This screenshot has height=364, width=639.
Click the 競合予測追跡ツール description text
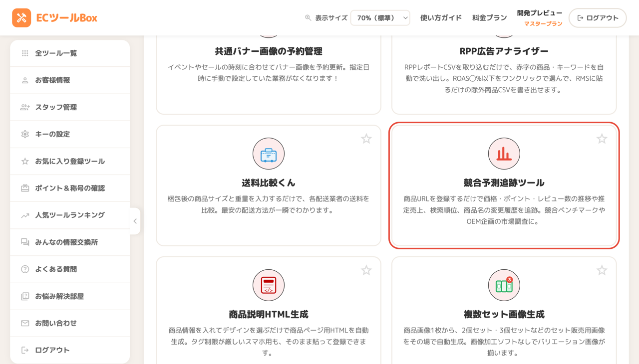[x=504, y=210]
